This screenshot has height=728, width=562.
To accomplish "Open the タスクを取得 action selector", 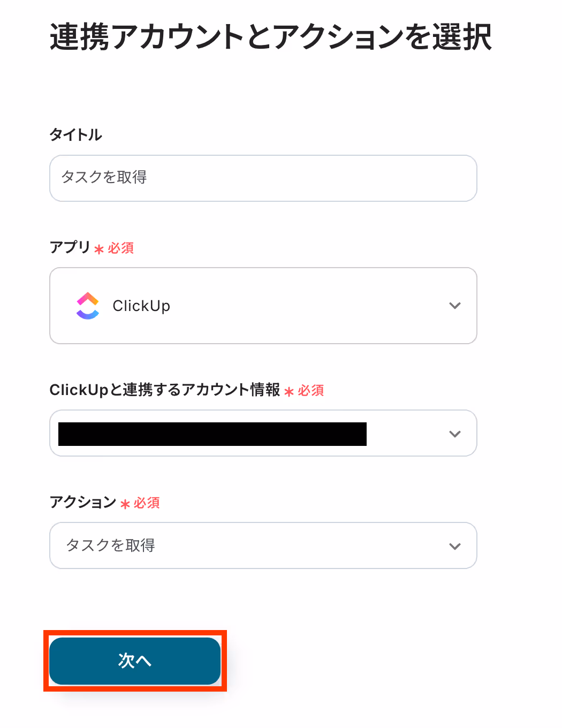I will click(263, 545).
